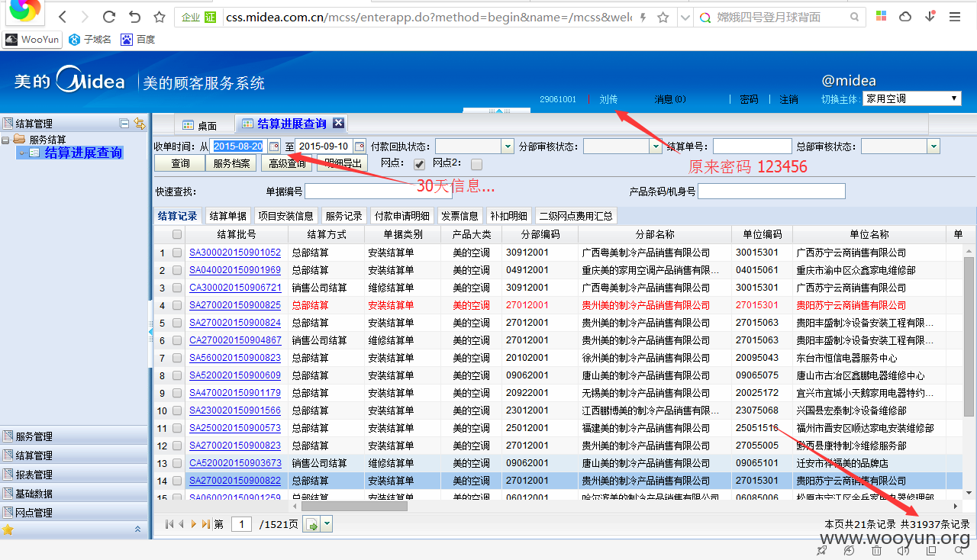Switch to the 付款申请明细 tab
The height and width of the screenshot is (560, 977).
tap(402, 216)
